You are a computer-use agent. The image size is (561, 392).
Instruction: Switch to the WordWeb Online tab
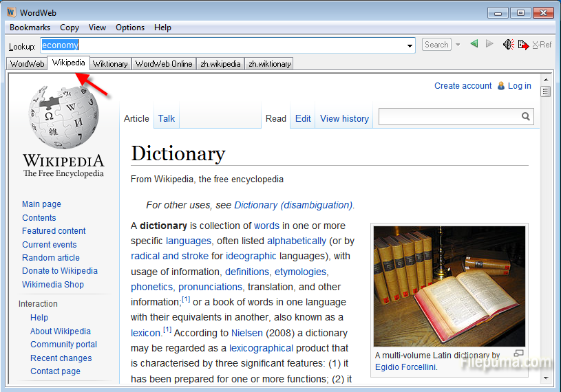(164, 64)
